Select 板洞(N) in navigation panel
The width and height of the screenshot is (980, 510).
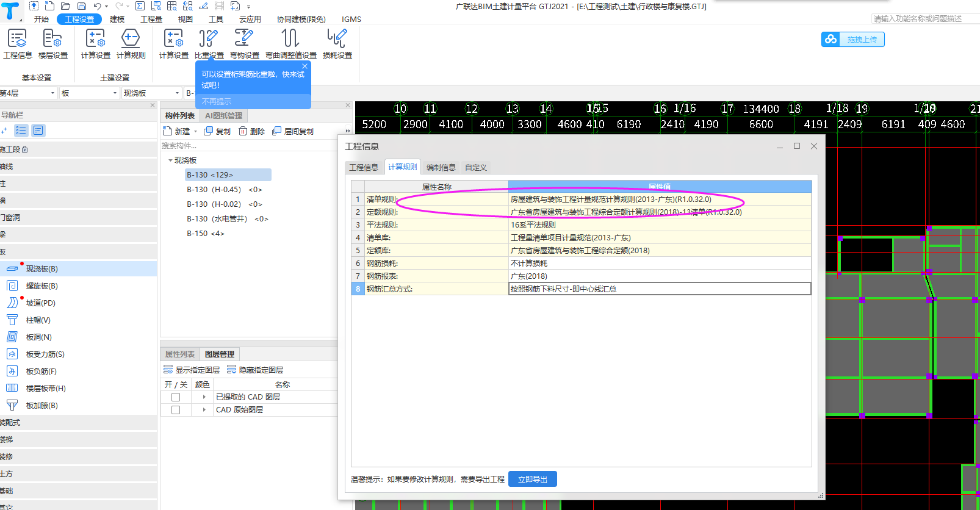tap(38, 337)
